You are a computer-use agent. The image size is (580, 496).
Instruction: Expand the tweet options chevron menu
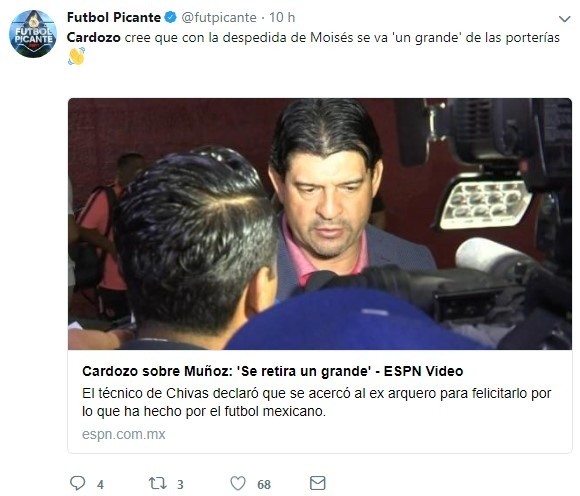(x=564, y=19)
